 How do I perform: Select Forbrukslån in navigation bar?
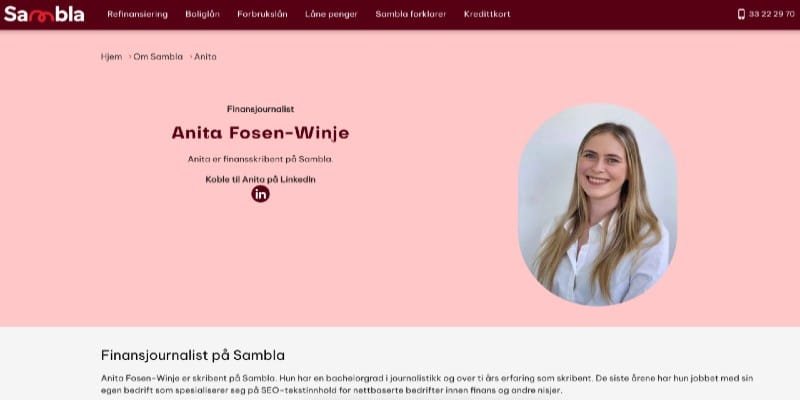pos(262,14)
